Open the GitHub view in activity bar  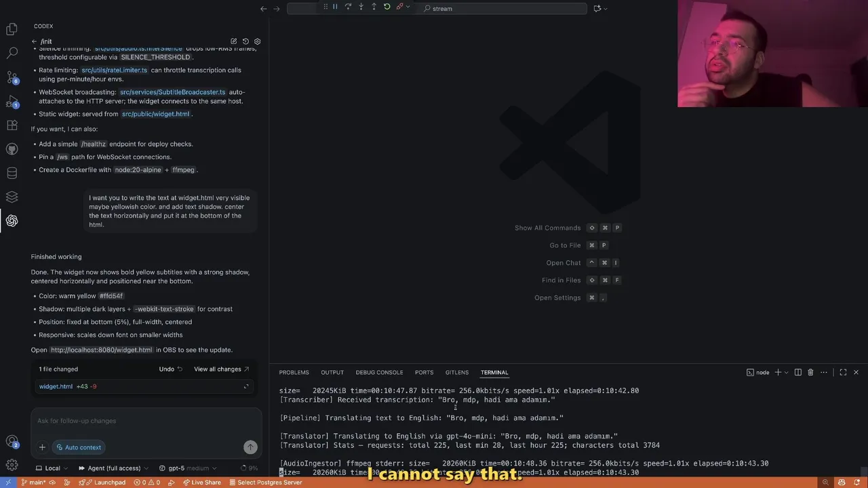(12, 149)
